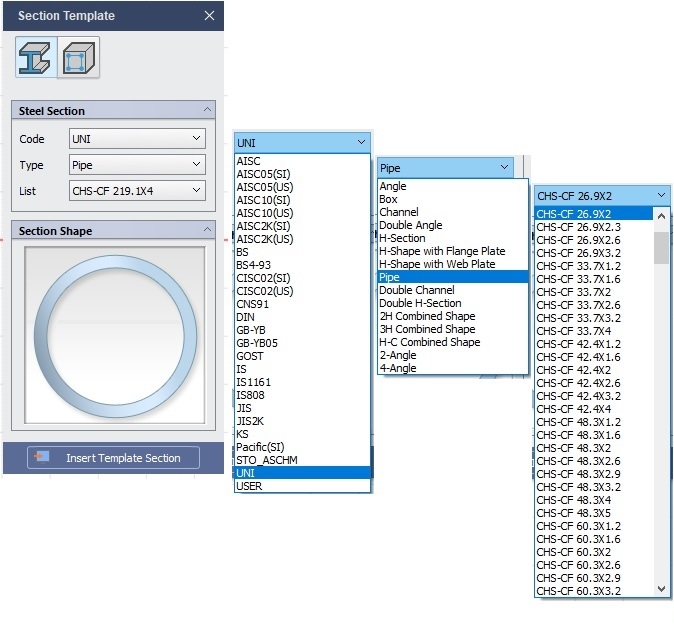This screenshot has height=634, width=674.
Task: Choose BS4-93 from the code list
Action: point(302,265)
